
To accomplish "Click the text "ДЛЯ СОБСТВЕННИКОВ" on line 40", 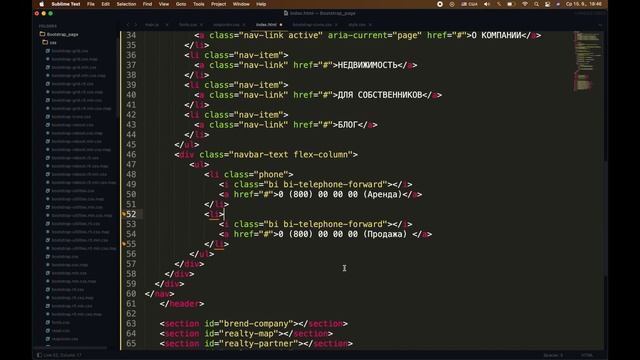I will pos(380,95).
